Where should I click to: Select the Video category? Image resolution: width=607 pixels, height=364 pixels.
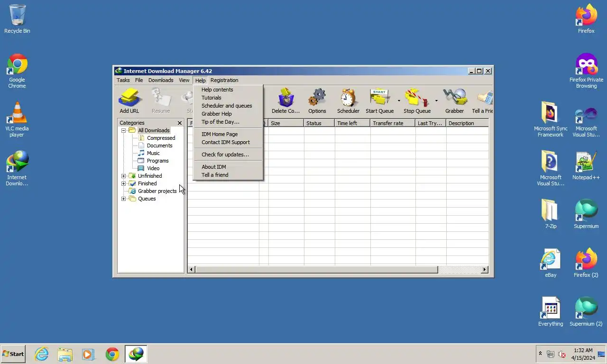(148, 168)
